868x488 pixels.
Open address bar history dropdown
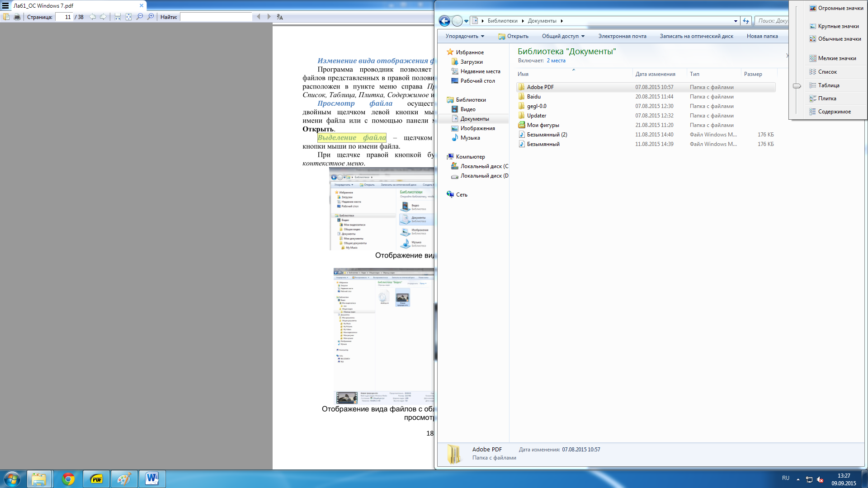point(736,21)
